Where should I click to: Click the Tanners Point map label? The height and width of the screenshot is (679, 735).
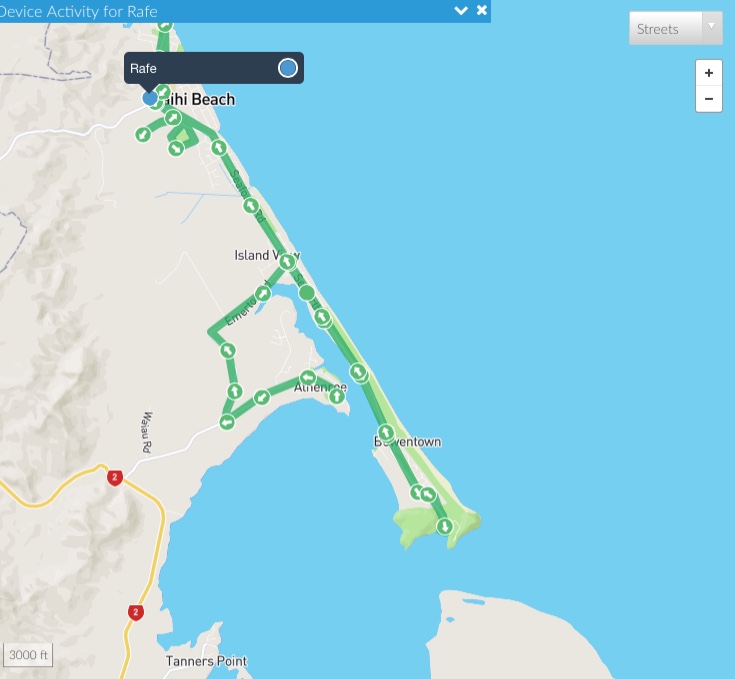[x=206, y=661]
